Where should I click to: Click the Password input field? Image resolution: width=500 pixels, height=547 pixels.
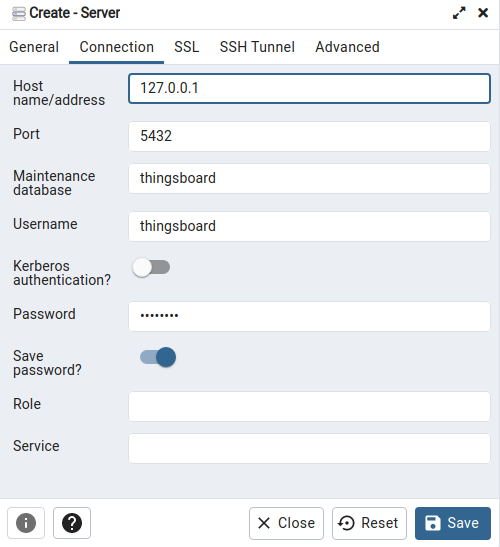click(x=309, y=316)
